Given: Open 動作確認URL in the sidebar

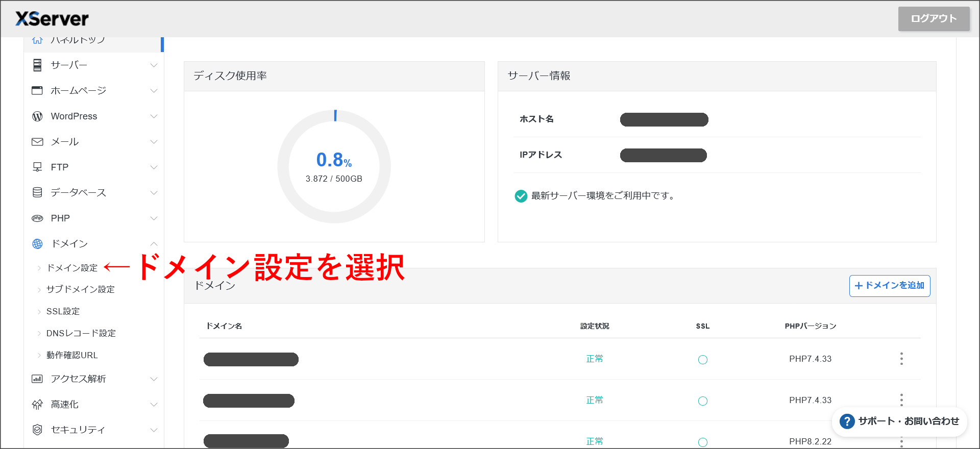Looking at the screenshot, I should pos(72,355).
